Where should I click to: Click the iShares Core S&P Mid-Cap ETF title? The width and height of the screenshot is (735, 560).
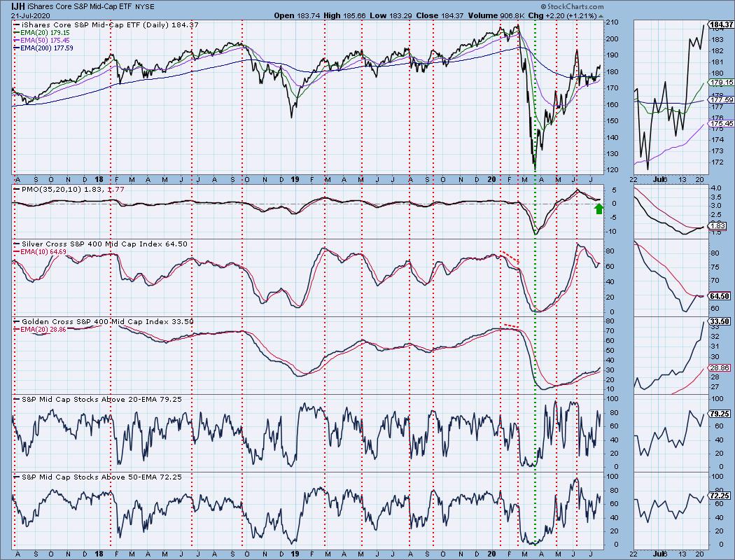click(80, 7)
